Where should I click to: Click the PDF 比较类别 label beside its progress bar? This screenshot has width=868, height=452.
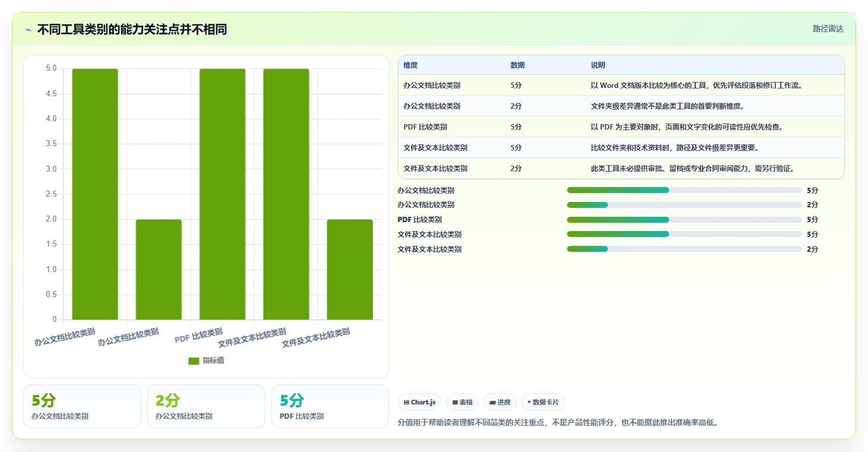[420, 220]
